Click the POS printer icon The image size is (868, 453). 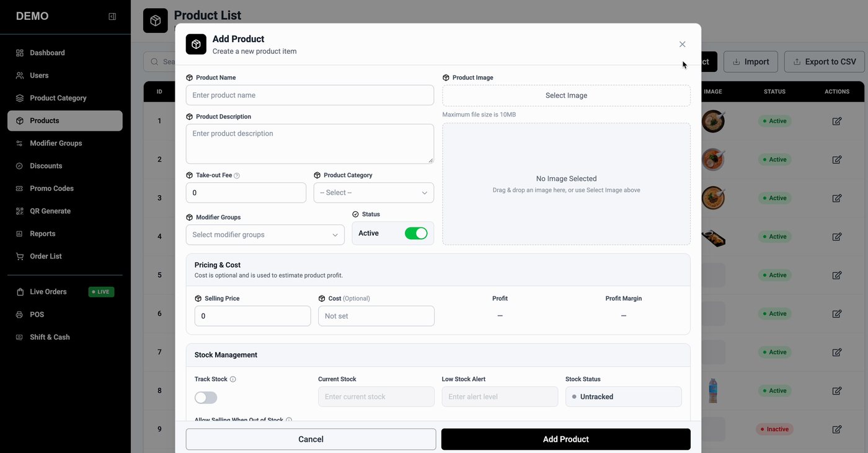(x=20, y=315)
